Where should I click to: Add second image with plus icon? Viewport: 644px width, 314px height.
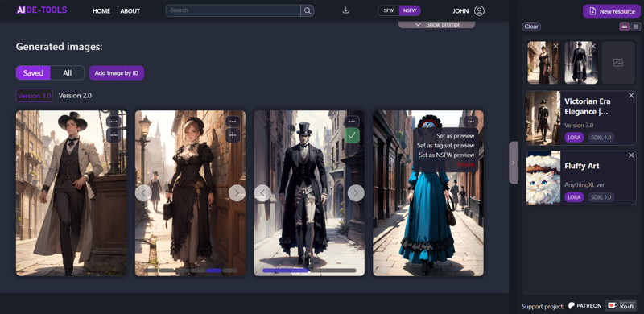coord(233,135)
